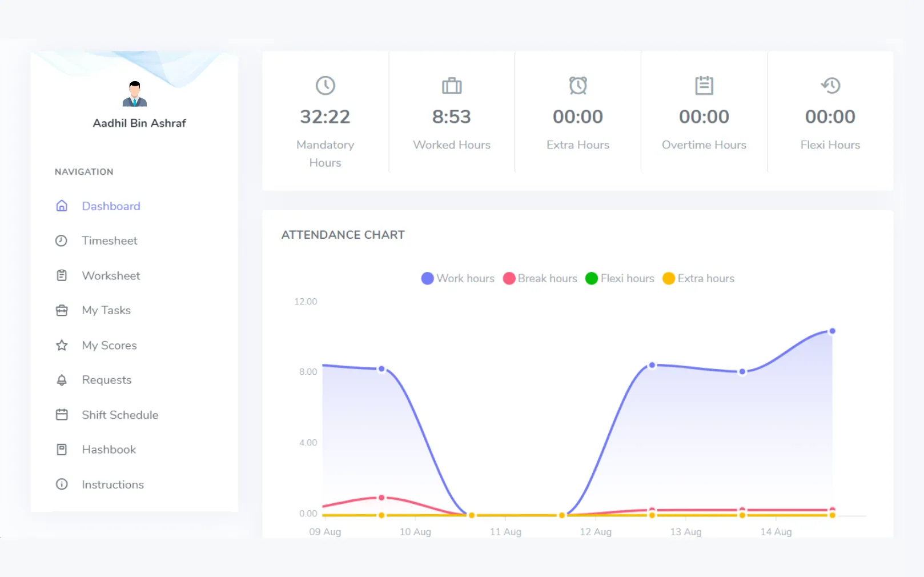Image resolution: width=924 pixels, height=577 pixels.
Task: Click the user avatar image
Action: (135, 94)
